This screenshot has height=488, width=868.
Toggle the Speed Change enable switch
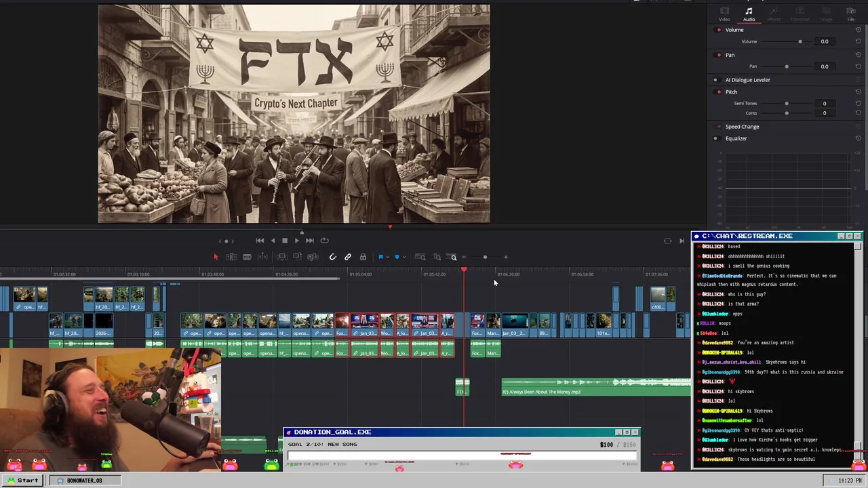pyautogui.click(x=719, y=127)
